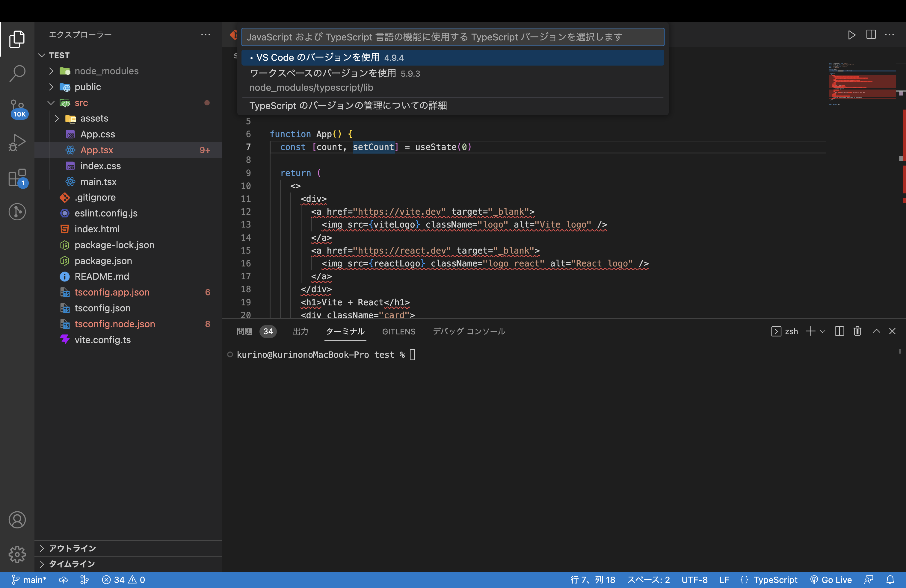Click the editor minimap preview
The height and width of the screenshot is (588, 906).
tap(862, 84)
